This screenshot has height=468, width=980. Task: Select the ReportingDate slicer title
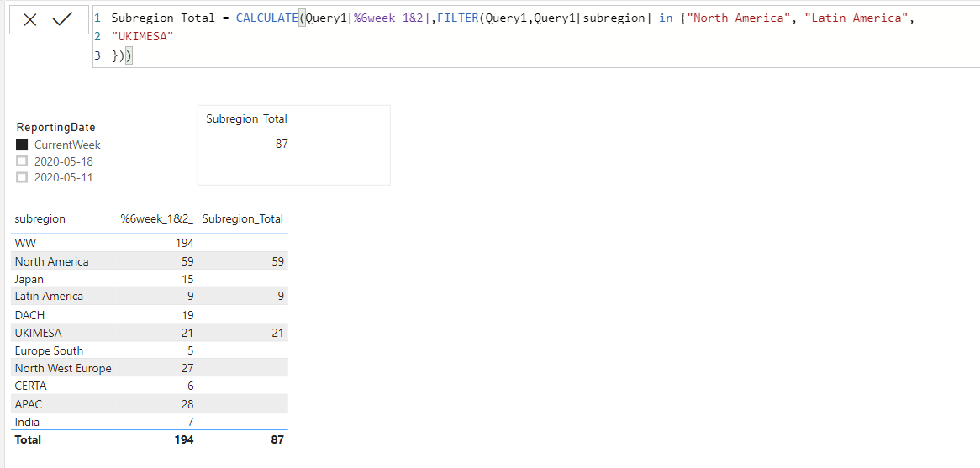coord(55,128)
